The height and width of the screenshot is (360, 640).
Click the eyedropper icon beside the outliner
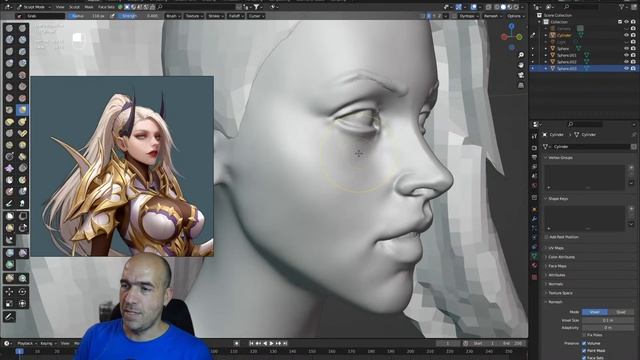click(533, 36)
